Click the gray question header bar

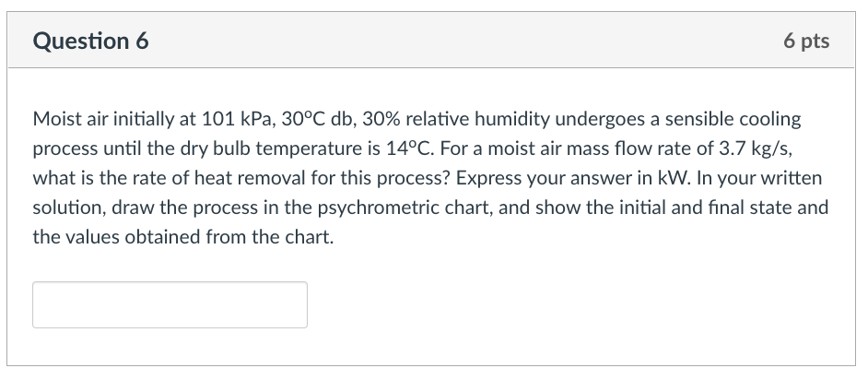pos(431,40)
